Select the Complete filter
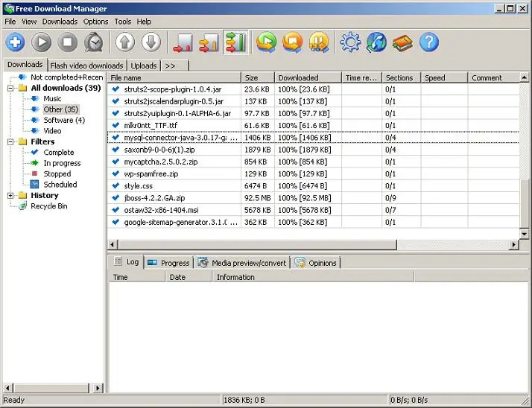Image resolution: width=532 pixels, height=408 pixels. click(59, 153)
